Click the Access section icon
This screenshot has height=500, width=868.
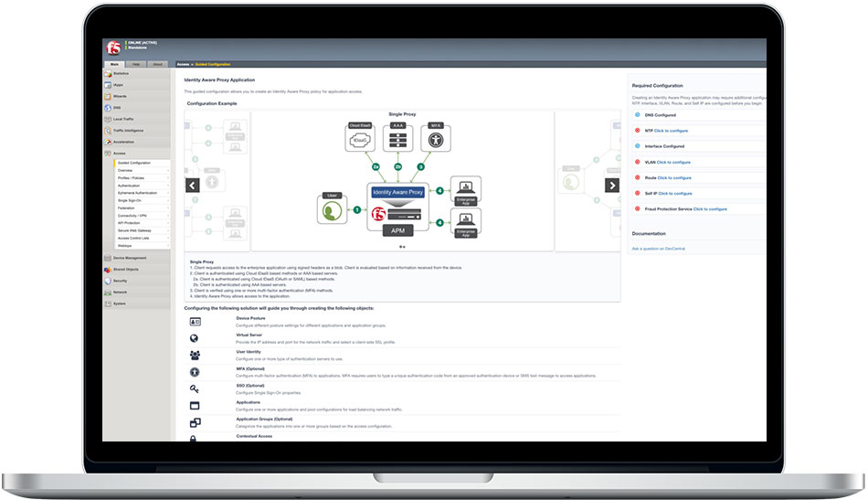[x=108, y=154]
